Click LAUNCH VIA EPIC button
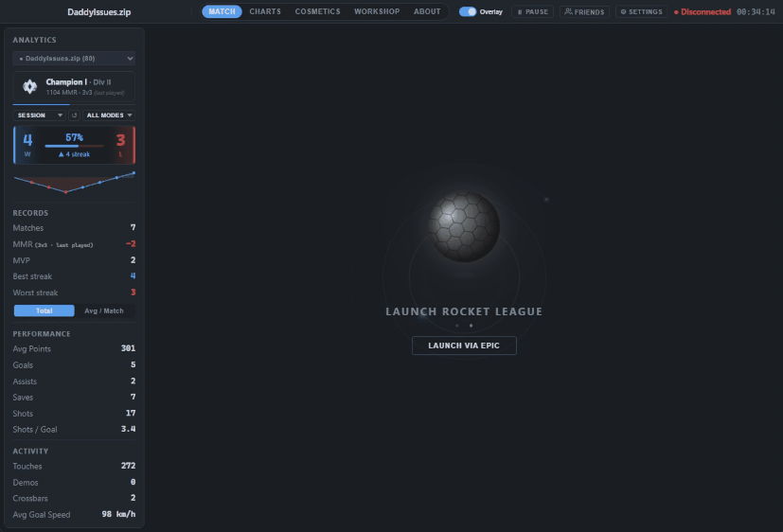Image resolution: width=783 pixels, height=532 pixels. (464, 346)
